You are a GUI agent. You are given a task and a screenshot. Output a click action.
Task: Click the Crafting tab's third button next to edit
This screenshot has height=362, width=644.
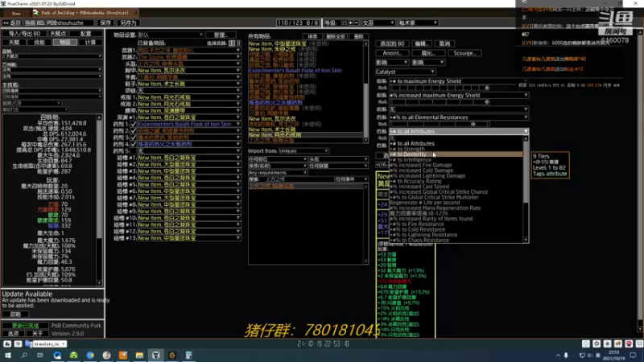(445, 43)
